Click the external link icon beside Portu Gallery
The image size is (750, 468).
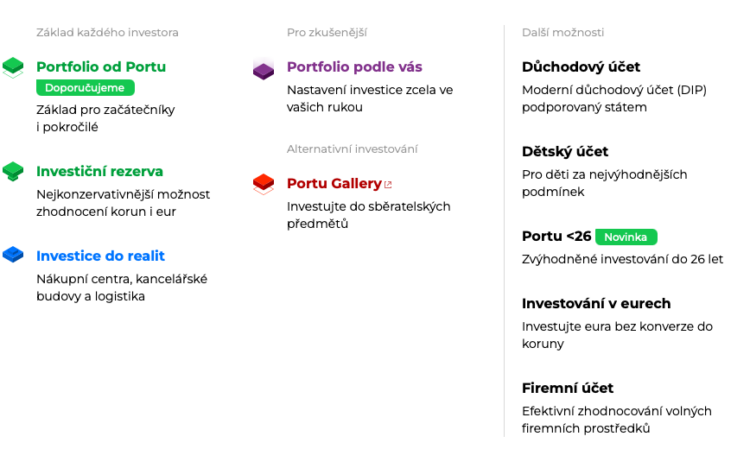(388, 184)
